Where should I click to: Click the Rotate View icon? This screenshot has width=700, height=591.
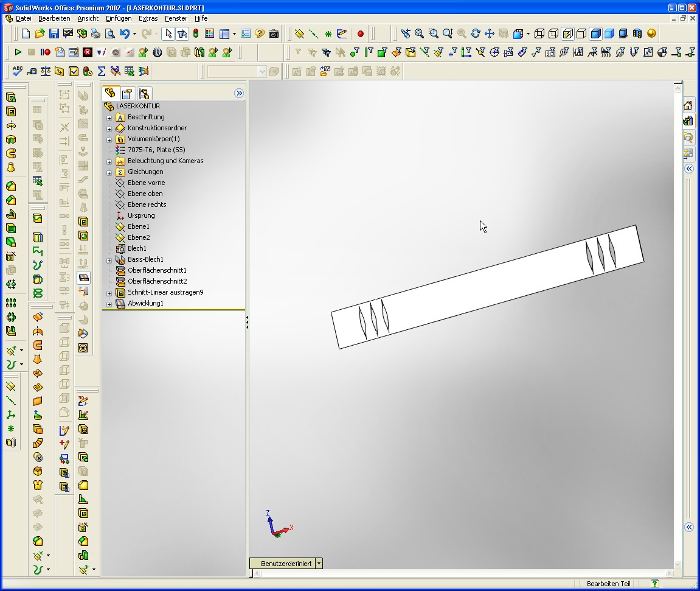[x=475, y=33]
